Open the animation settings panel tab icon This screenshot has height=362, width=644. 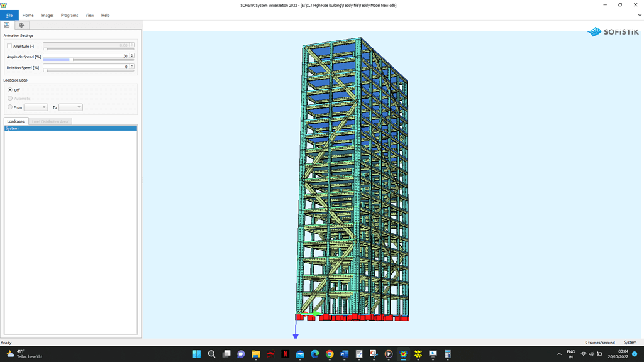click(x=7, y=25)
